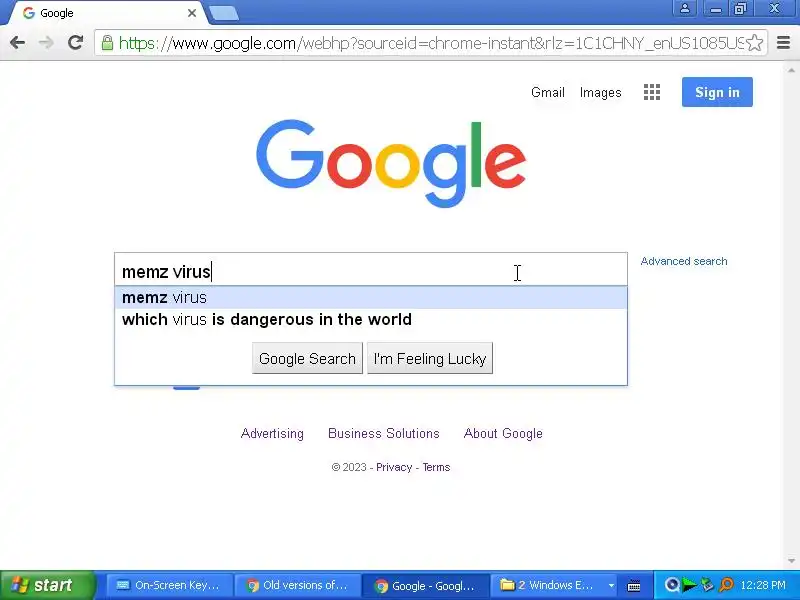800x600 pixels.
Task: Click the blue Sign in button
Action: coord(717,92)
